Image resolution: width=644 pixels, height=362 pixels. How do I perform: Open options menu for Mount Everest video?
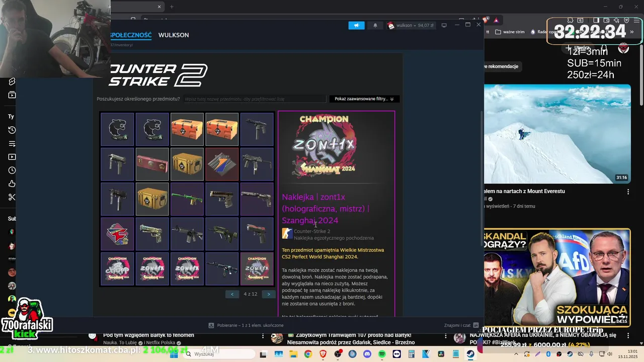[628, 192]
